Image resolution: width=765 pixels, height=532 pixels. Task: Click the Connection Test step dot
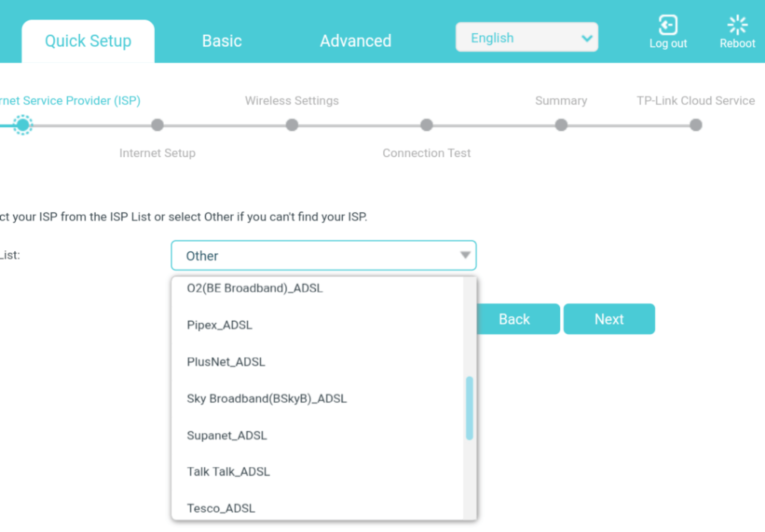tap(426, 125)
